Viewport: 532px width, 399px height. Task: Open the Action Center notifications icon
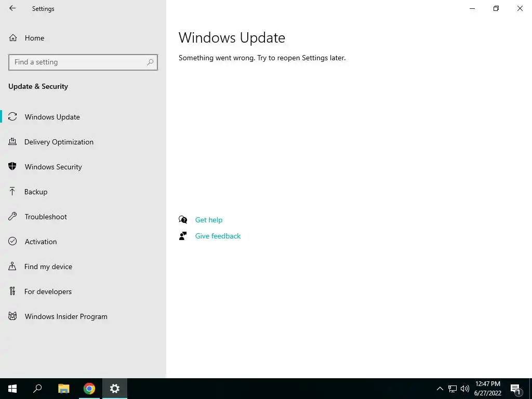516,389
